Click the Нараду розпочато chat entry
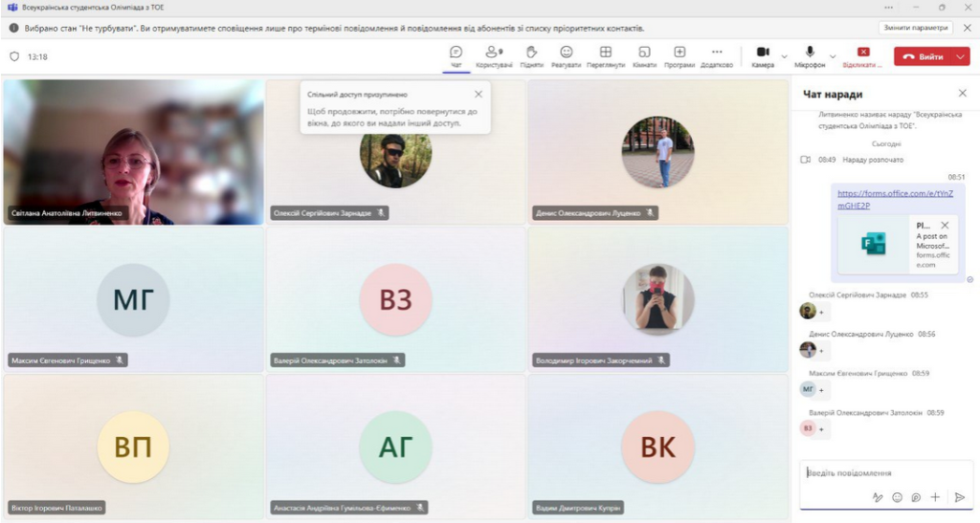The image size is (980, 523). 873,160
